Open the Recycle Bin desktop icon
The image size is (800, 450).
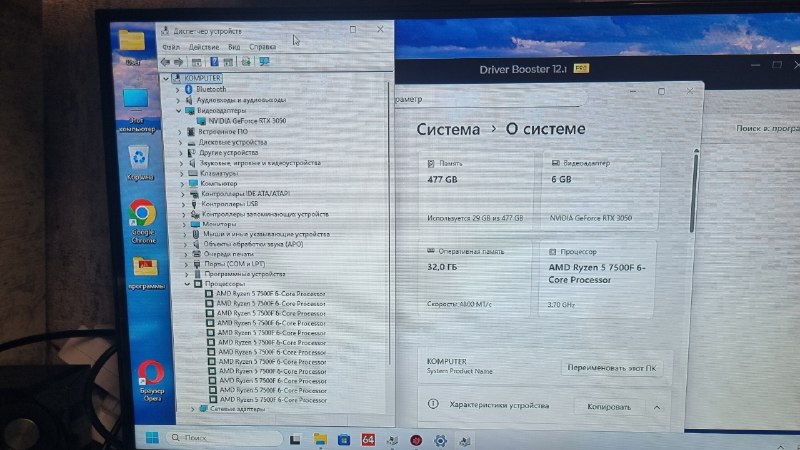(138, 158)
